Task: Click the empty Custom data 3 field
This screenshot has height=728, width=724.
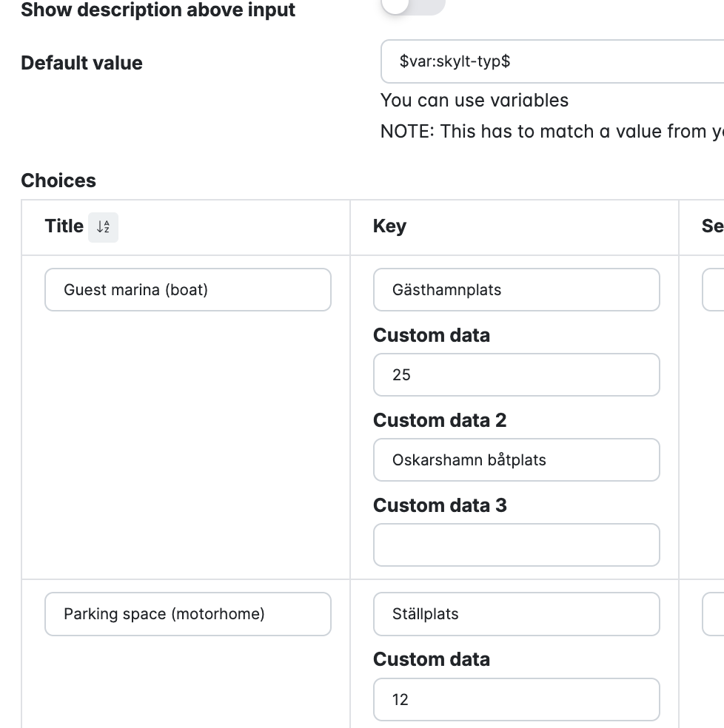Action: 516,545
